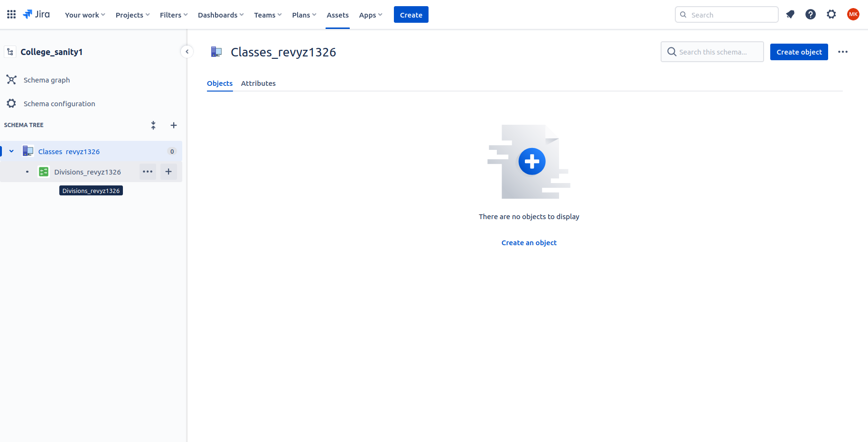
Task: Click the Create an object link
Action: tap(529, 243)
